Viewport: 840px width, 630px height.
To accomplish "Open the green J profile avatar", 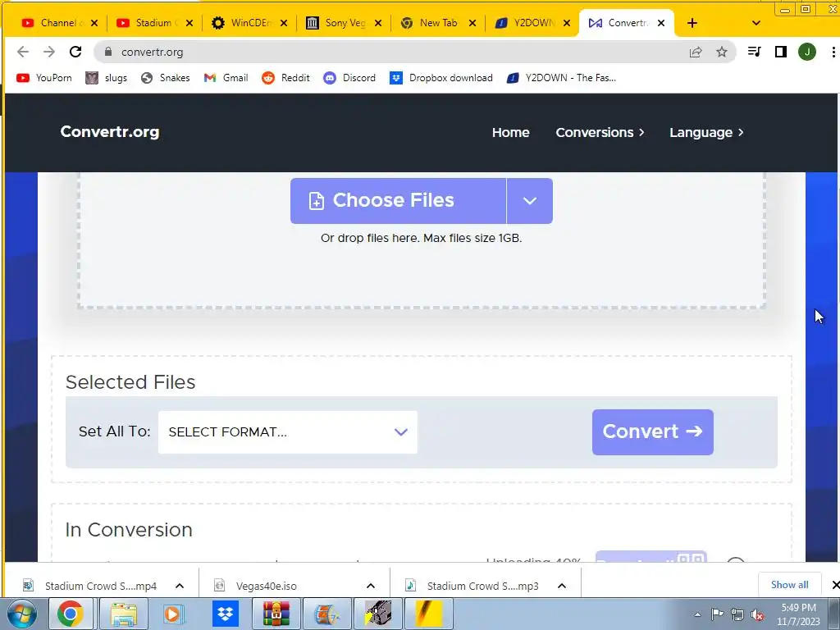I will [x=807, y=52].
